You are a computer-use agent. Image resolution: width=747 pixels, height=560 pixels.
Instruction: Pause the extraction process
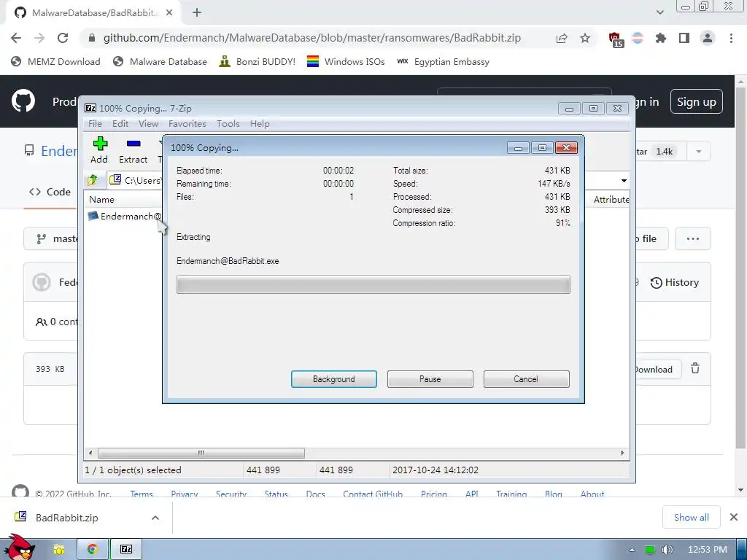click(430, 379)
